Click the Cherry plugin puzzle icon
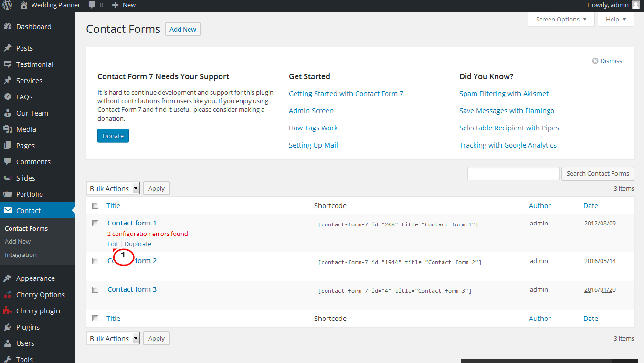The height and width of the screenshot is (363, 644). [8, 311]
